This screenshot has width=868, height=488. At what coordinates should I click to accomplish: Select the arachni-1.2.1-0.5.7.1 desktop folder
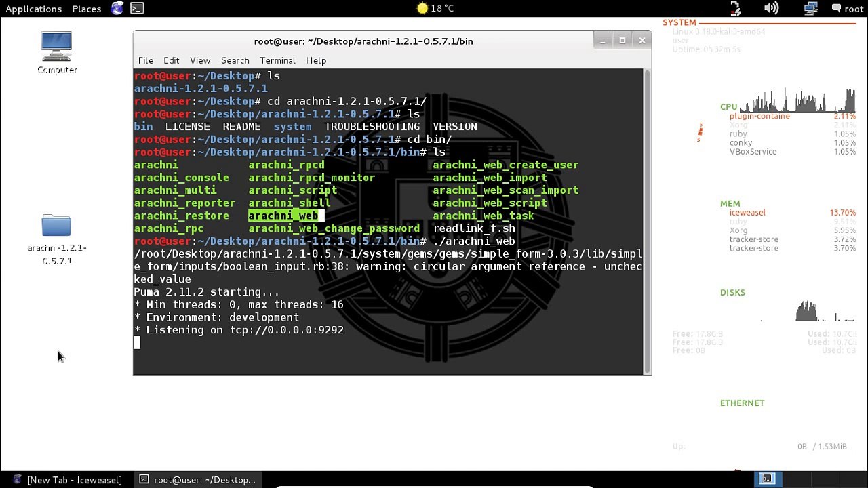[x=56, y=239]
